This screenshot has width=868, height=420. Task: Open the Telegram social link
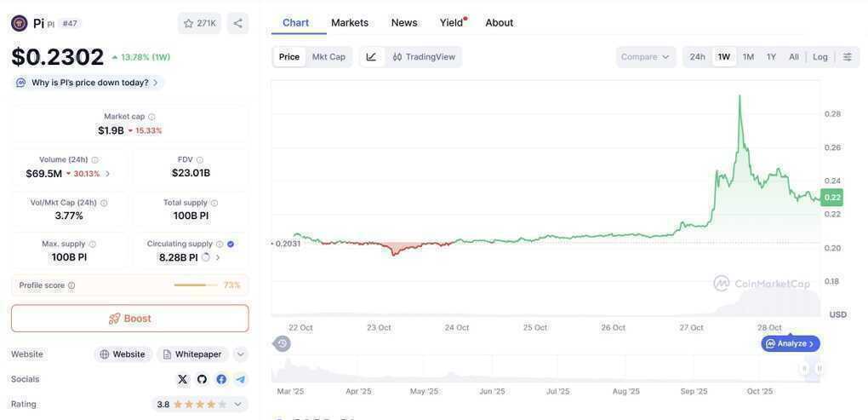pyautogui.click(x=241, y=379)
